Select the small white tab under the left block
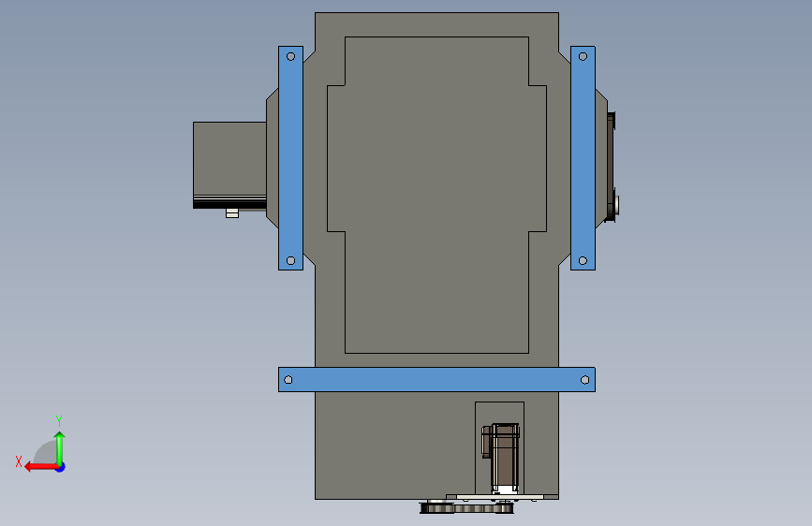This screenshot has height=526, width=812. (x=232, y=212)
